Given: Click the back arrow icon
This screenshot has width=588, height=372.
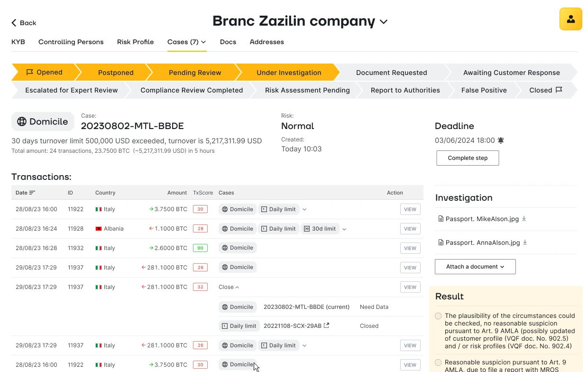Looking at the screenshot, I should (x=14, y=23).
